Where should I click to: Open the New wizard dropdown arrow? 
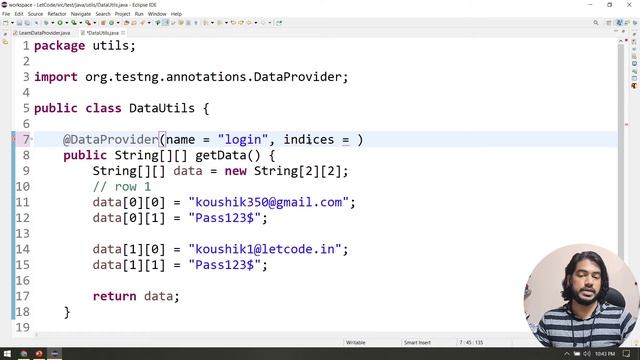12,23
